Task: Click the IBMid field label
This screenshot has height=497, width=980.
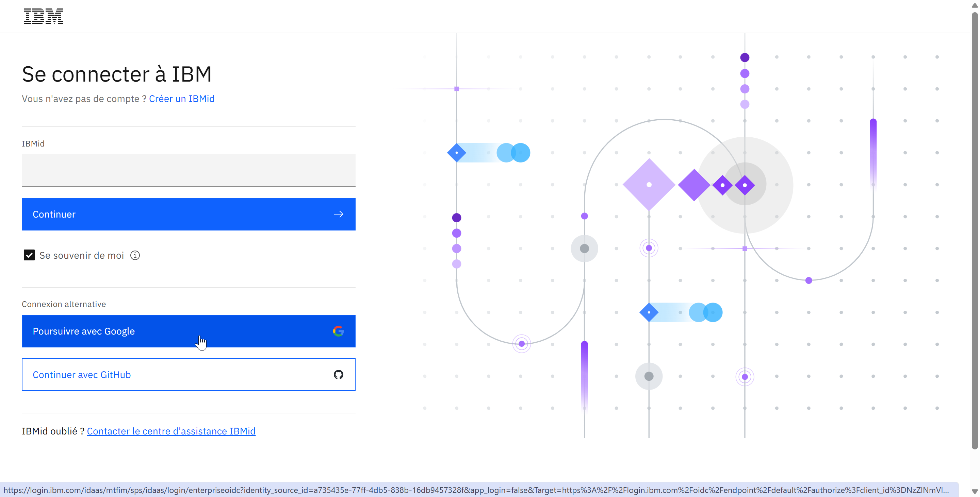Action: pos(33,144)
